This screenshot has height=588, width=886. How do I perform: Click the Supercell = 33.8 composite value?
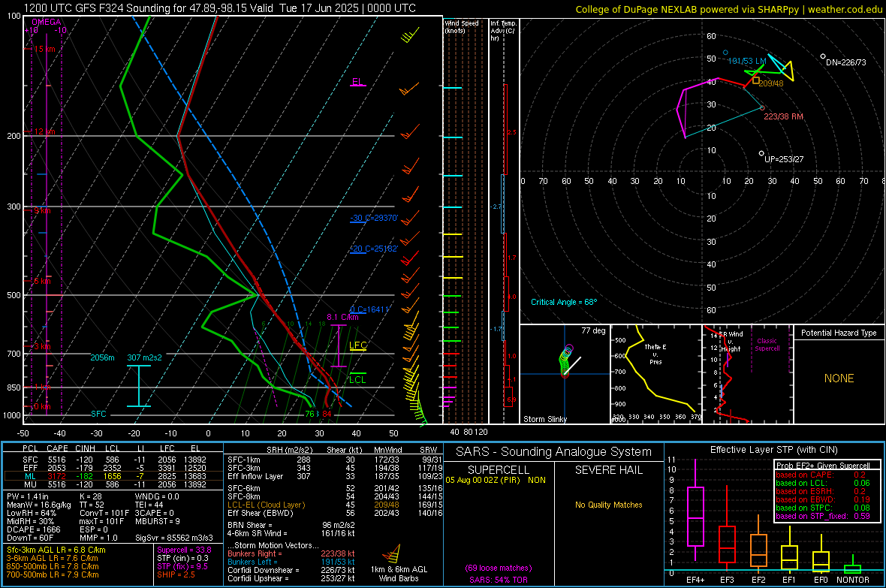tap(184, 550)
